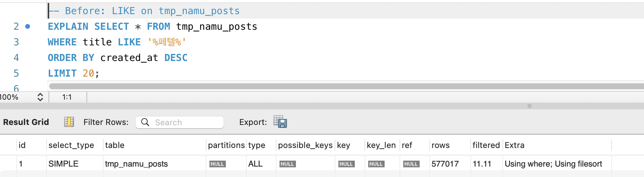Image resolution: width=644 pixels, height=177 pixels.
Task: Select the tmp_namu_posts table cell
Action: point(136,164)
